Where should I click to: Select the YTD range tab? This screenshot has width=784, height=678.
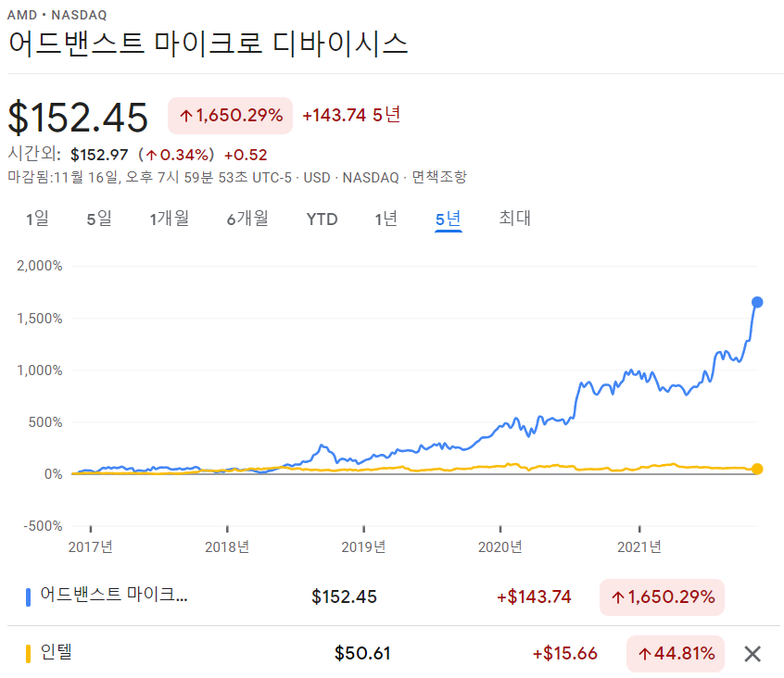coord(322,219)
